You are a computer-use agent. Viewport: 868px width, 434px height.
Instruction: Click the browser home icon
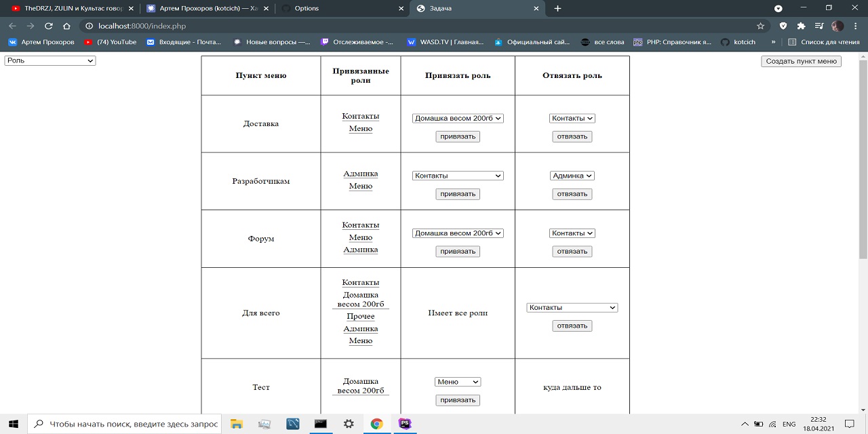(66, 26)
